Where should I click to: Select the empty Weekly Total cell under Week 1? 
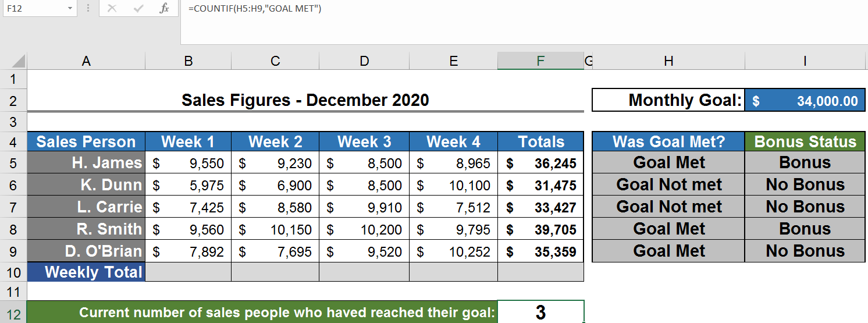tap(188, 272)
